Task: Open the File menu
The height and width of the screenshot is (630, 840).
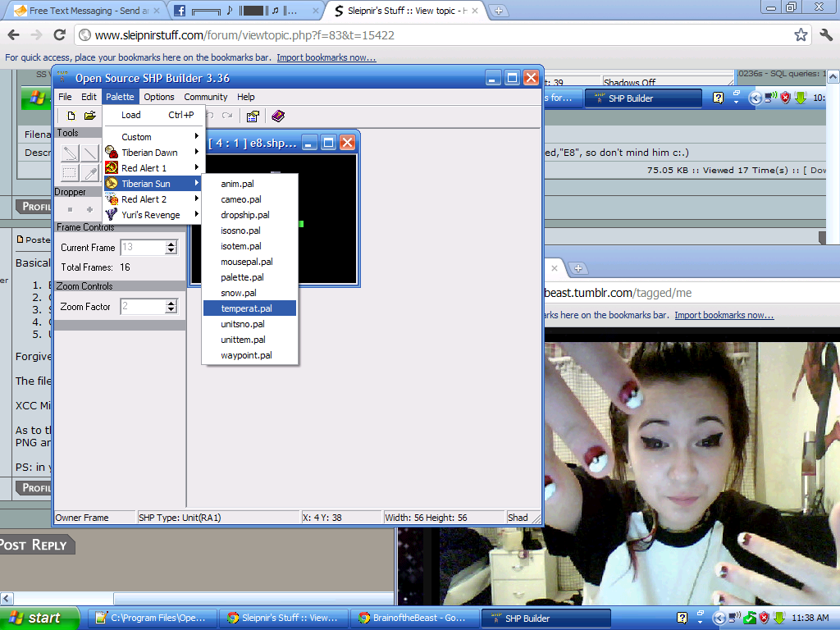Action: tap(65, 97)
